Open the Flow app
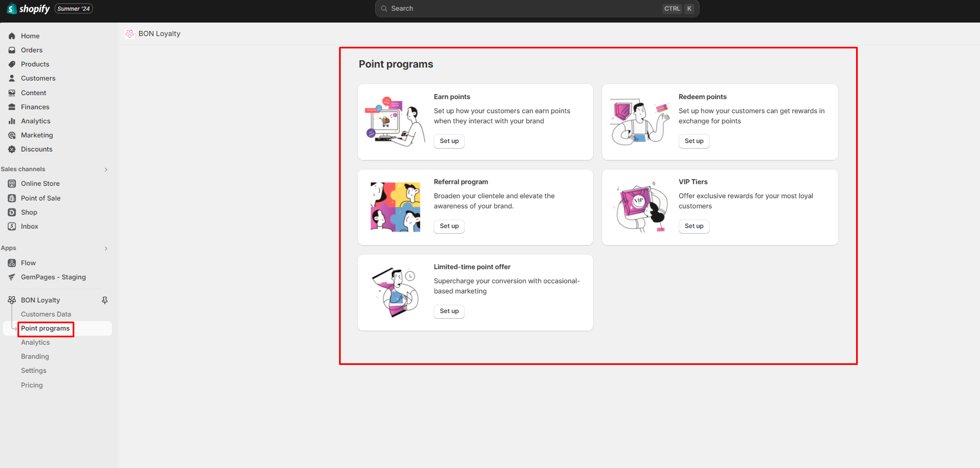 (28, 263)
